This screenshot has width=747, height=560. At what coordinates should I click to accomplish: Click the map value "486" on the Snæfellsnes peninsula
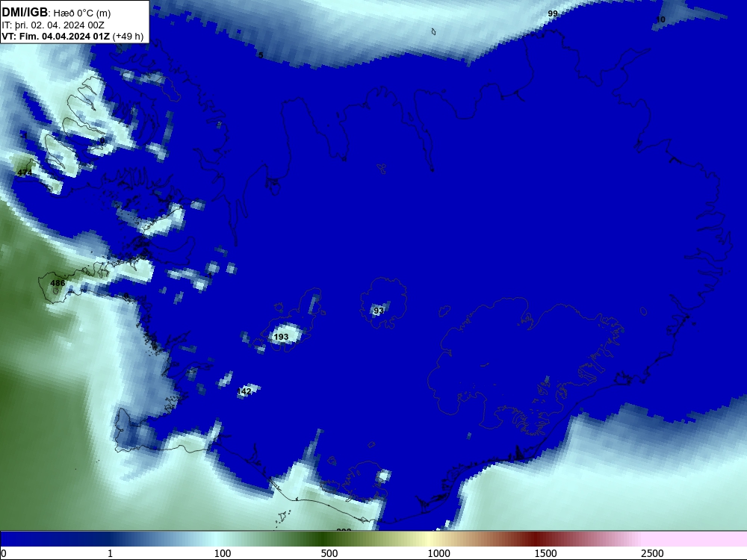[x=58, y=283]
